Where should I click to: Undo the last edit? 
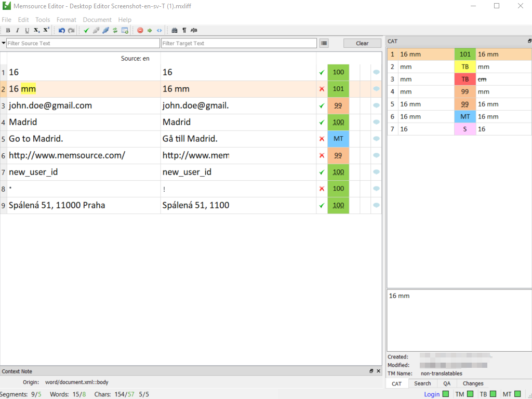(x=62, y=30)
